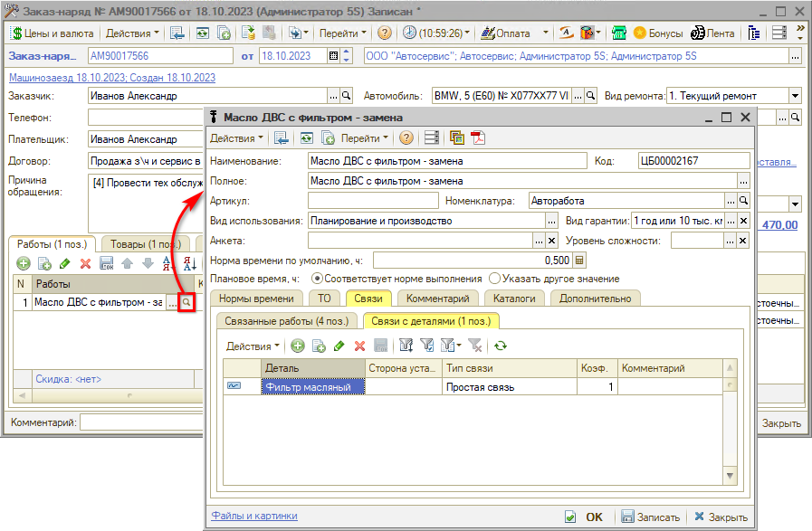Switch to the Нормы времени tab

click(256, 299)
